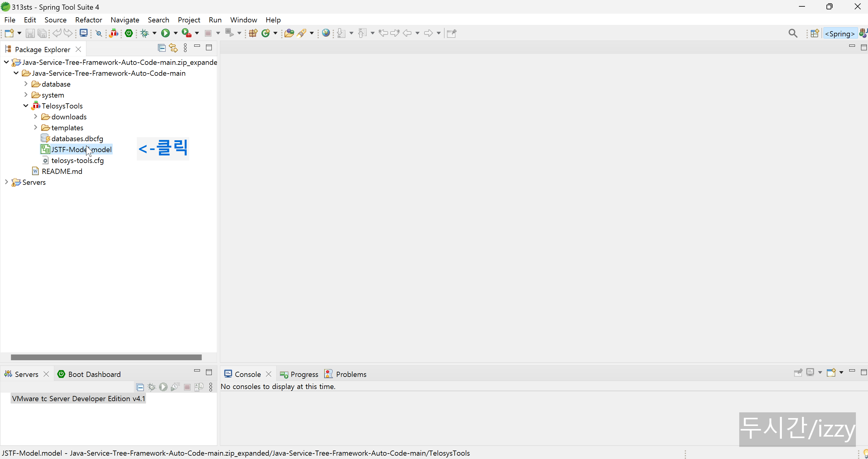Click the Telosys Tools toolbar icon

click(114, 33)
